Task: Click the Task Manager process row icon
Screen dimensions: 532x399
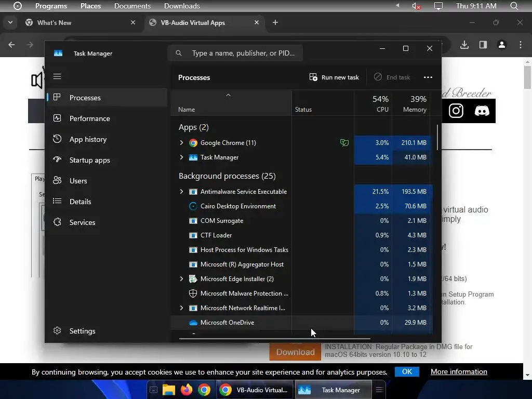Action: point(193,157)
